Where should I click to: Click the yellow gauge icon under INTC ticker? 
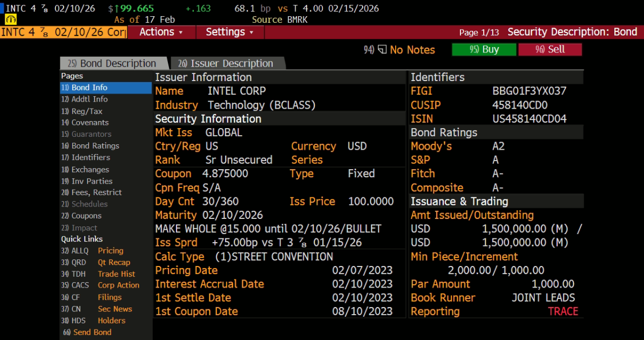pos(11,19)
